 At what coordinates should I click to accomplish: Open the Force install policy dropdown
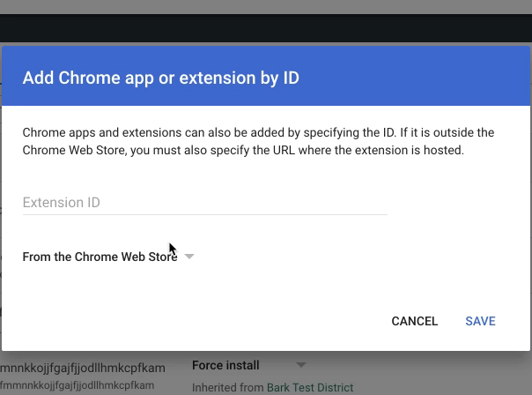tap(249, 365)
